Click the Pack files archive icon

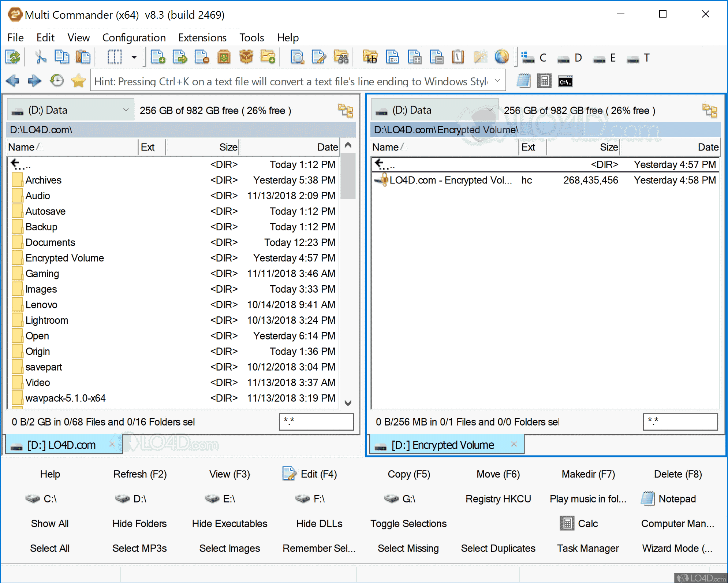(224, 57)
